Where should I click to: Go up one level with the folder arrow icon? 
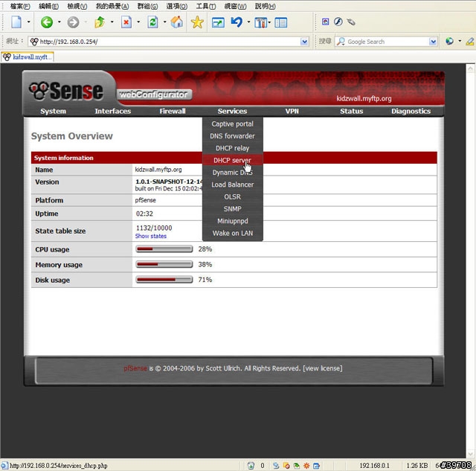tap(100, 22)
